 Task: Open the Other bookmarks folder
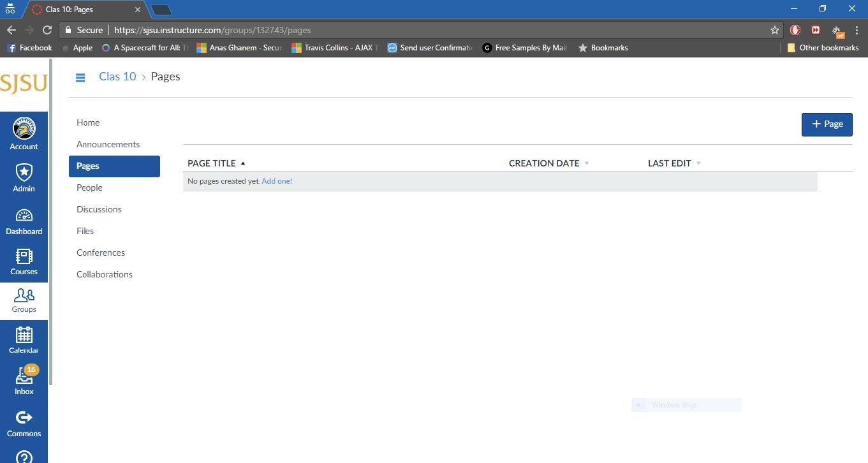coord(823,48)
